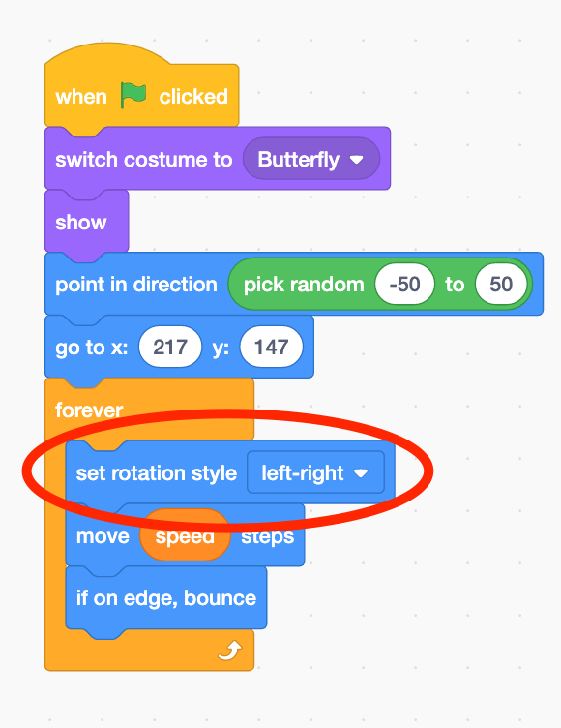Click the if on edge, bounce block
The width and height of the screenshot is (561, 728).
coord(166,598)
